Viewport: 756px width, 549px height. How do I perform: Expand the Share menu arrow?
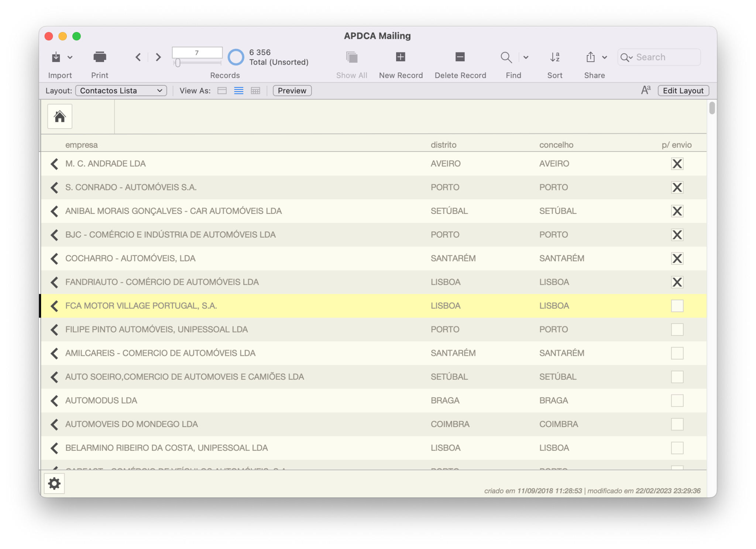pos(604,57)
